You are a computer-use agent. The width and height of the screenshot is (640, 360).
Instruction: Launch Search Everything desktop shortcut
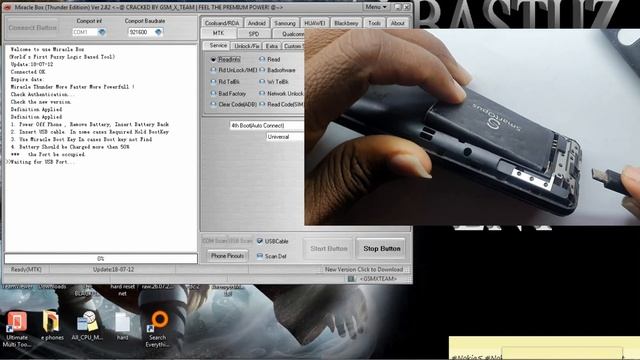158,329
